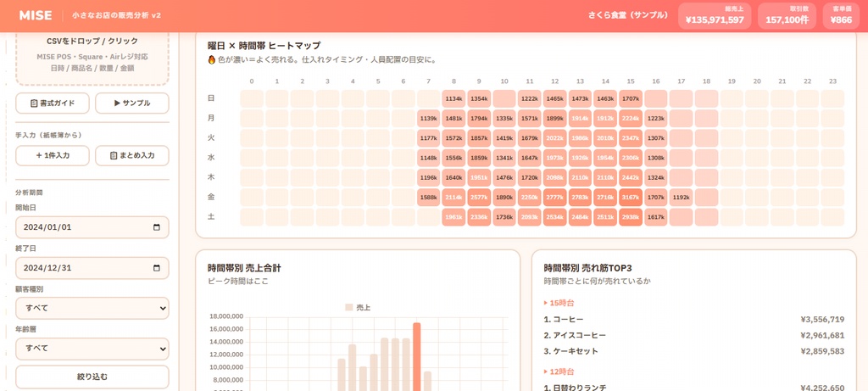Click the 手入力（紙帳簿から）label
The height and width of the screenshot is (391, 868).
pos(50,135)
